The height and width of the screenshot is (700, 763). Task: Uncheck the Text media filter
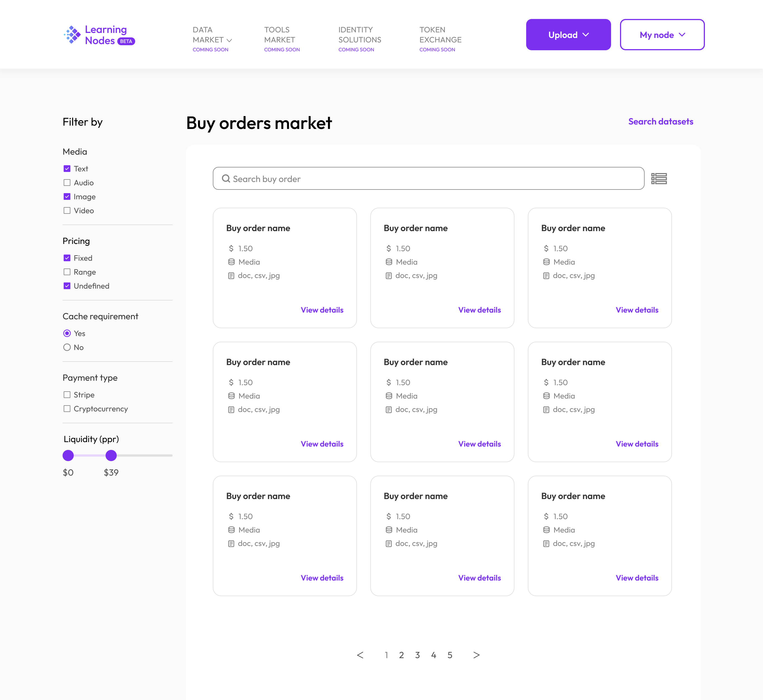click(67, 169)
